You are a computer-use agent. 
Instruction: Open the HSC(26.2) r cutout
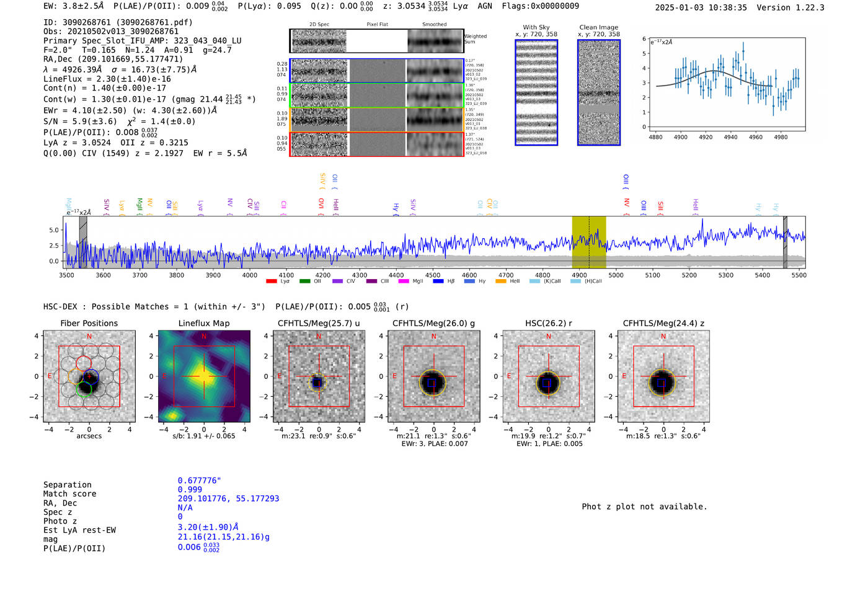point(549,376)
